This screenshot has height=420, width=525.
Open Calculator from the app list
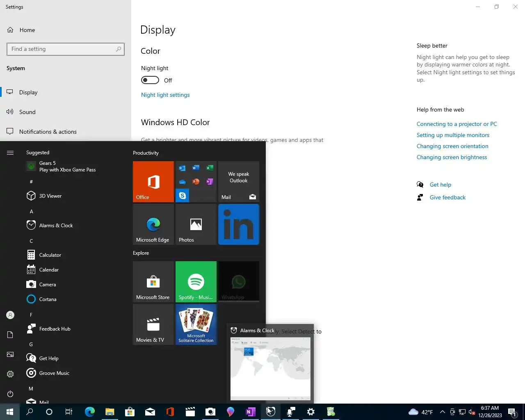74,255
